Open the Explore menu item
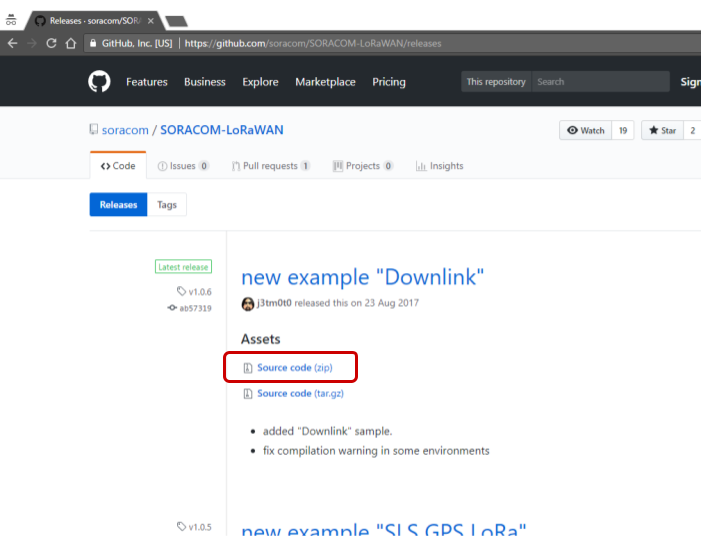Screen dimensions: 702x536 tap(260, 82)
